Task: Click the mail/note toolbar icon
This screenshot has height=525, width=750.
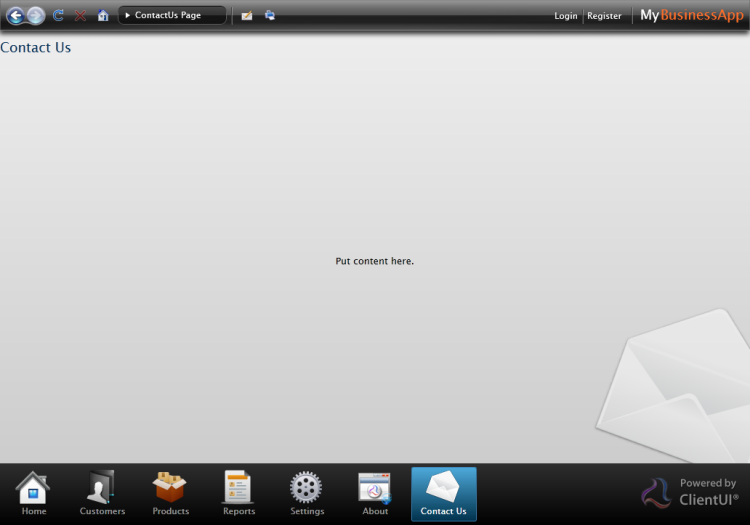Action: point(247,16)
